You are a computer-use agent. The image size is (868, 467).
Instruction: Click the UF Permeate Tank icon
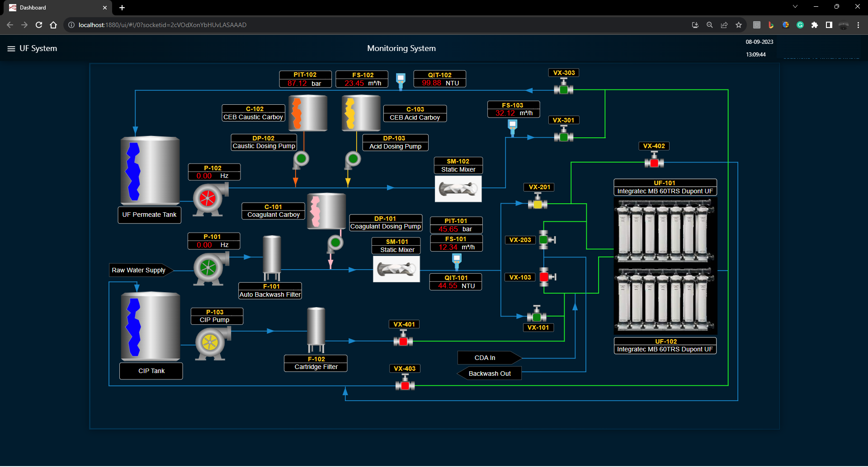150,171
